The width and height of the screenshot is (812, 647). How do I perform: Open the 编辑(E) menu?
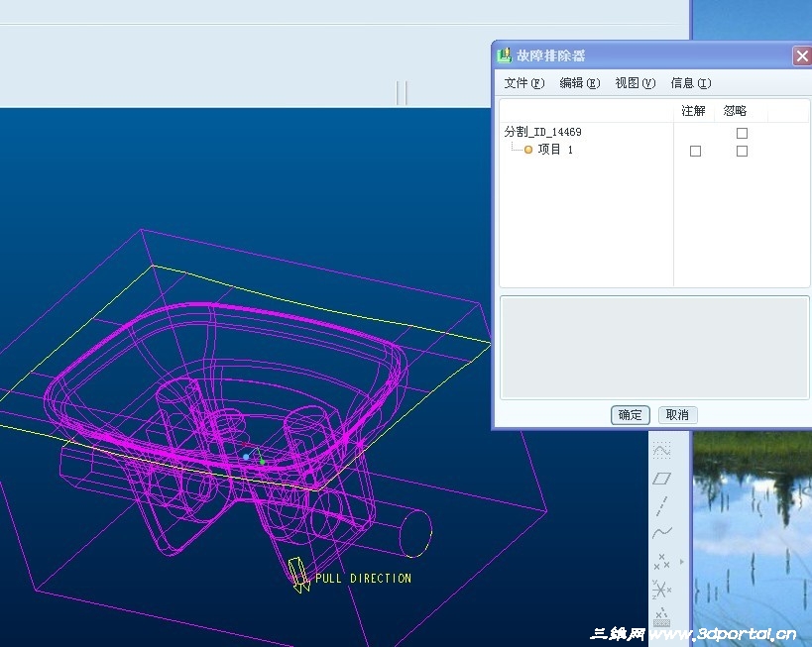tap(579, 83)
